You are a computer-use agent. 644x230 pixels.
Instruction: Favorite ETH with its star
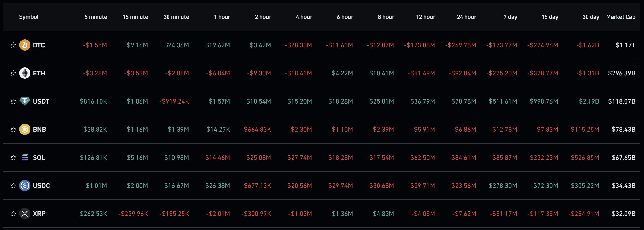(x=13, y=73)
